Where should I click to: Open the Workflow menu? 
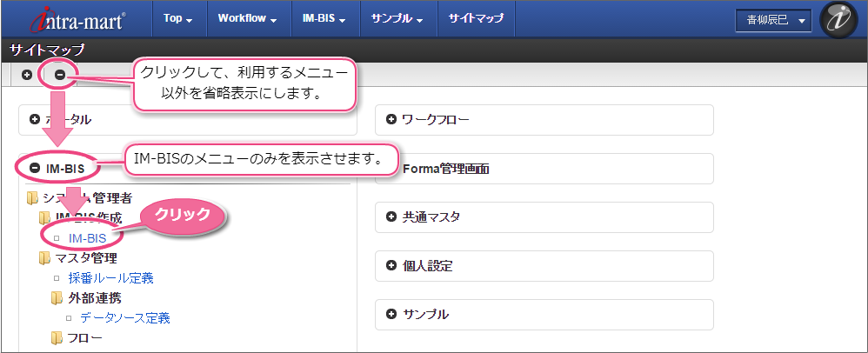click(247, 18)
